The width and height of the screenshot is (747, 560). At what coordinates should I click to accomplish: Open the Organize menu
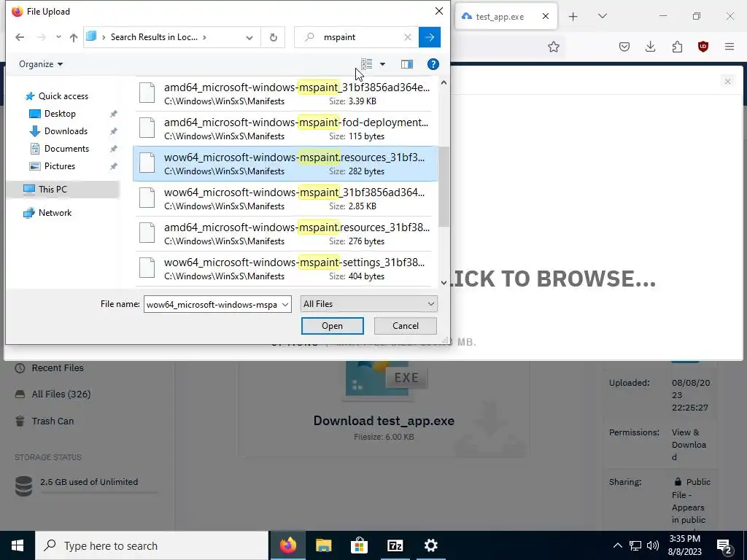coord(41,64)
